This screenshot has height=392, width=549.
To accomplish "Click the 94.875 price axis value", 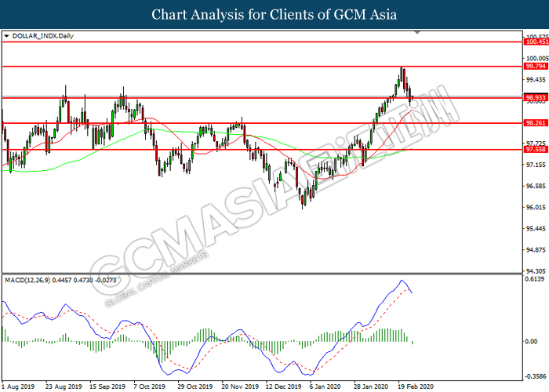I will pos(536,250).
